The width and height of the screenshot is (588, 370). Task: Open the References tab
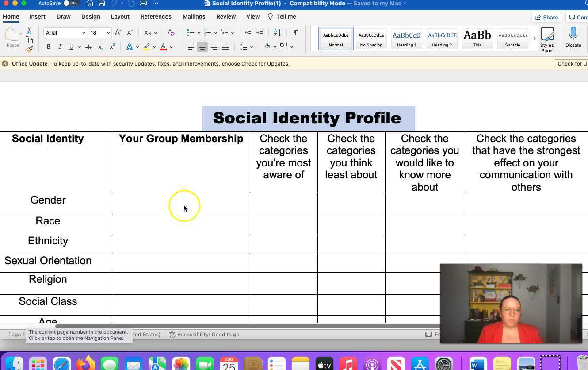coord(156,16)
